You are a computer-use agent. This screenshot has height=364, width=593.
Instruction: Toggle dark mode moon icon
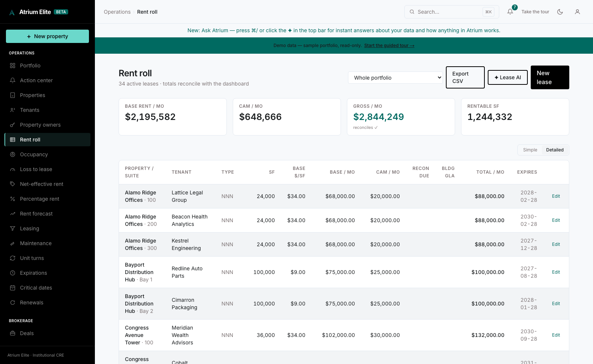pos(560,12)
